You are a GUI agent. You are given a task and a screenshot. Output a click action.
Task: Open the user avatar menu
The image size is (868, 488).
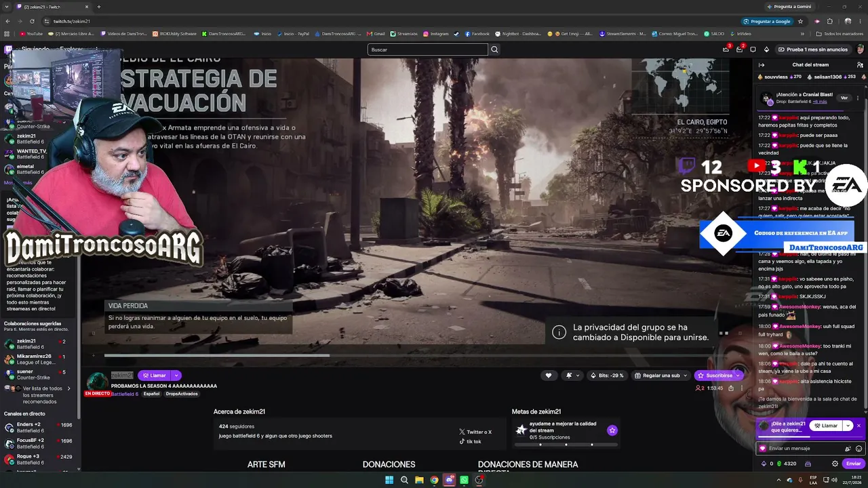(x=860, y=49)
